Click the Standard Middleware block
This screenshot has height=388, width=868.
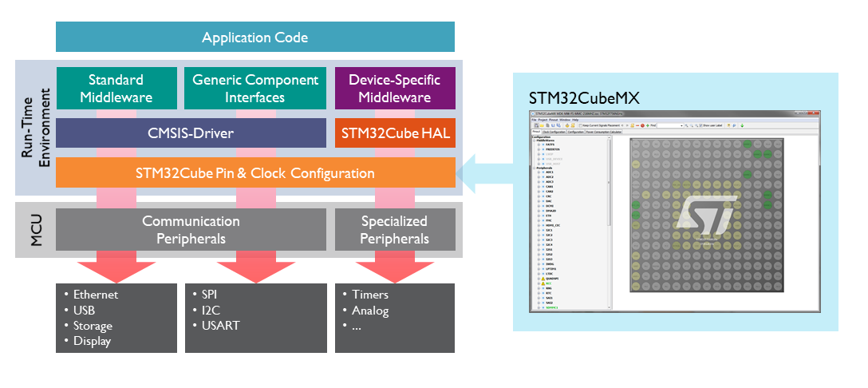[116, 88]
